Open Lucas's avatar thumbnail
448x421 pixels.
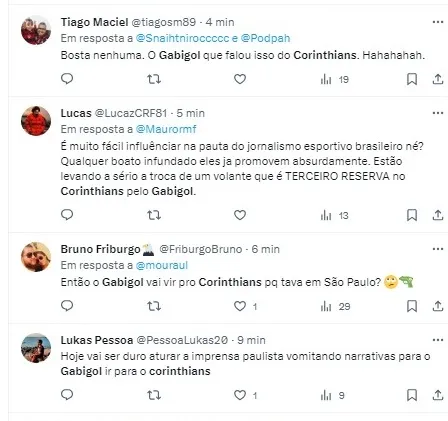(x=36, y=121)
